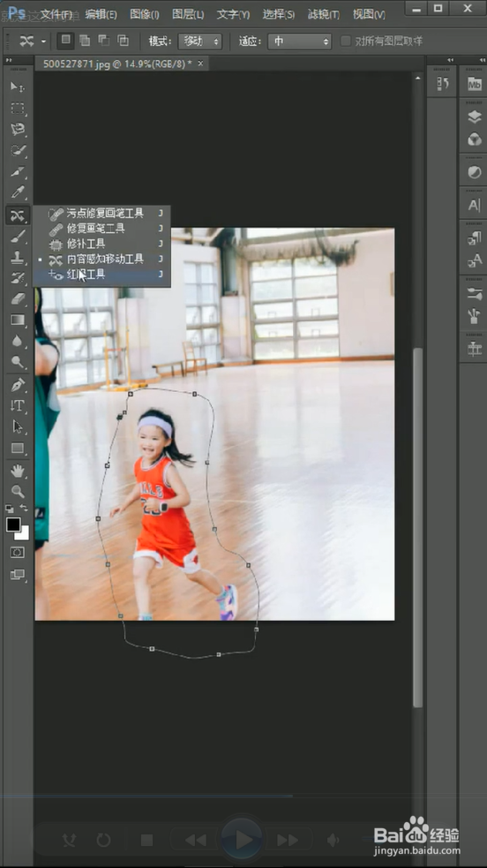Open the 选择(S) menu
Viewport: 487px width, 868px height.
pyautogui.click(x=278, y=14)
